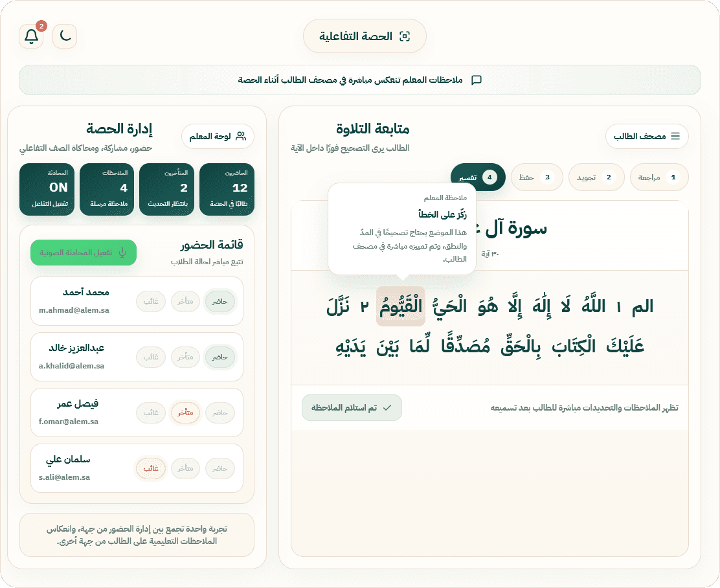Click the الحصة التفاعلية header pill
The width and height of the screenshot is (720, 588).
[x=365, y=36]
